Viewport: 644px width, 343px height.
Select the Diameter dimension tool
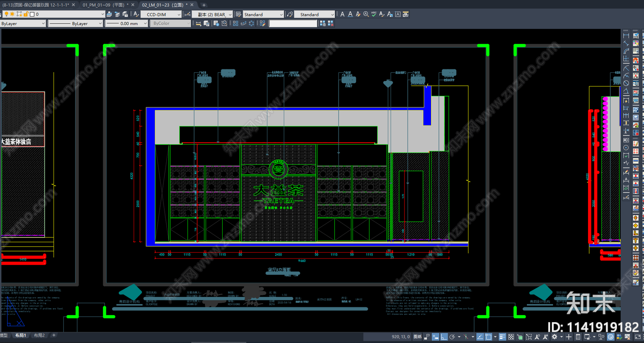pyautogui.click(x=626, y=83)
